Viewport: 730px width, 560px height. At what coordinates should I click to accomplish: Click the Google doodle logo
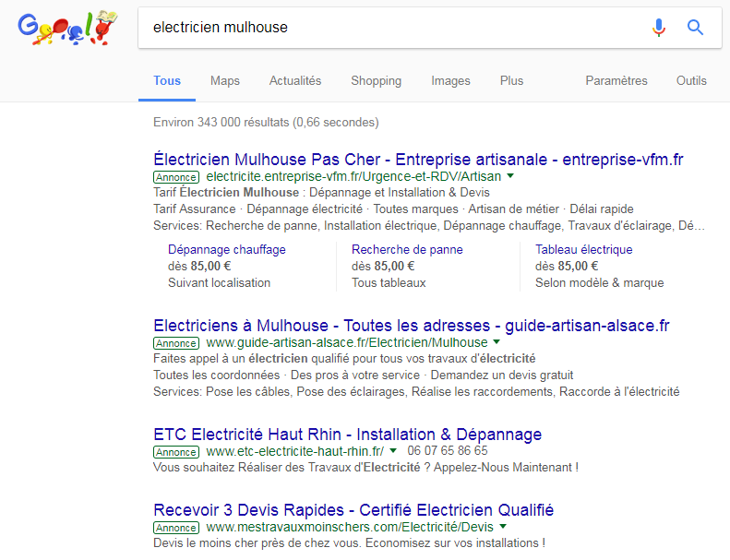[68, 28]
